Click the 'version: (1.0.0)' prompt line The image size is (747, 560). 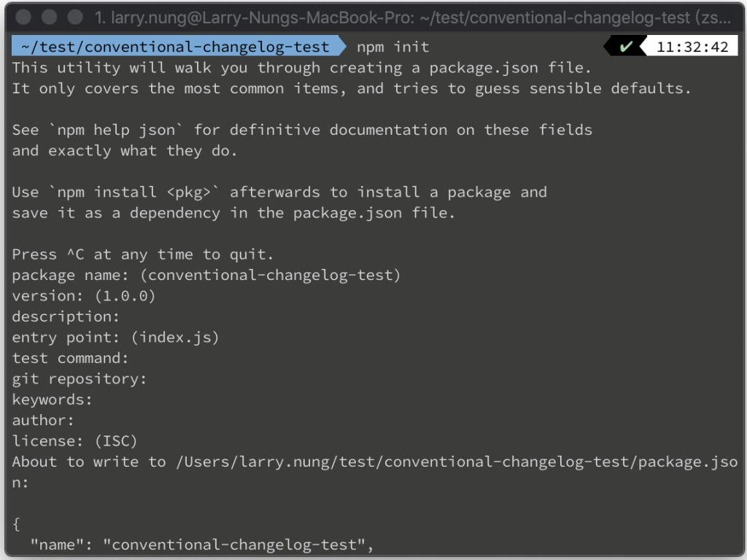coord(84,296)
